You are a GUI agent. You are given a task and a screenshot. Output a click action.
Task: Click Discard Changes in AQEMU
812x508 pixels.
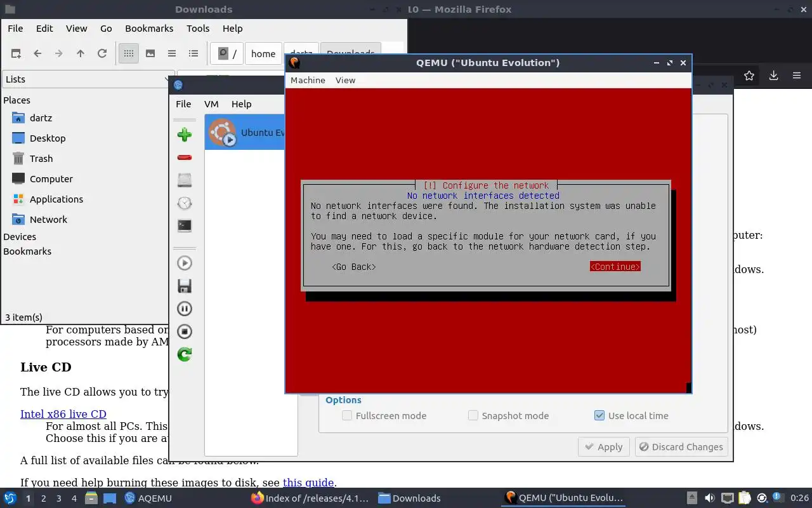click(681, 447)
